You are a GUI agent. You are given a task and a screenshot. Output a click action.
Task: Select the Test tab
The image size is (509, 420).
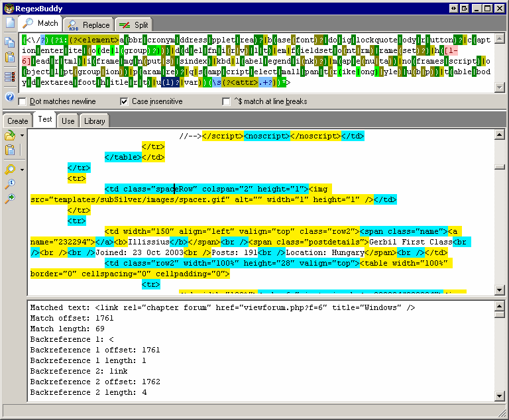coord(45,119)
